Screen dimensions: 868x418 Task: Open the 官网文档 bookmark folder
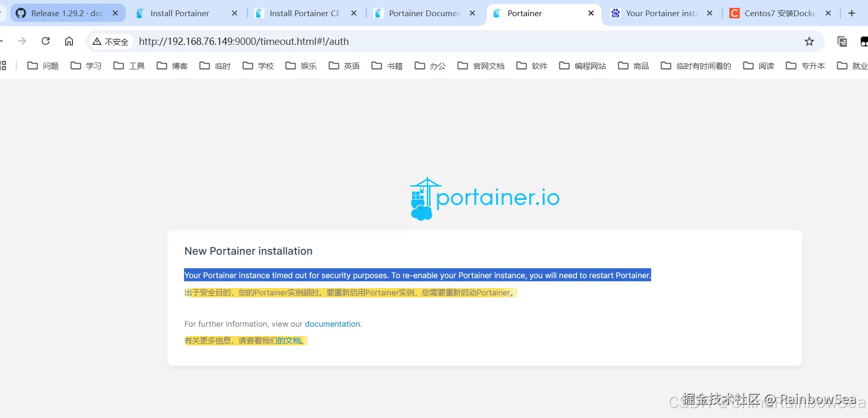coord(481,66)
